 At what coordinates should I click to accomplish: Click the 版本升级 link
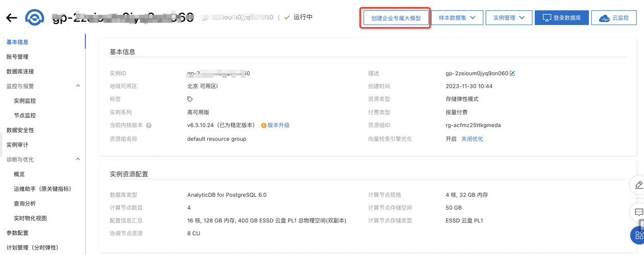[x=279, y=125]
